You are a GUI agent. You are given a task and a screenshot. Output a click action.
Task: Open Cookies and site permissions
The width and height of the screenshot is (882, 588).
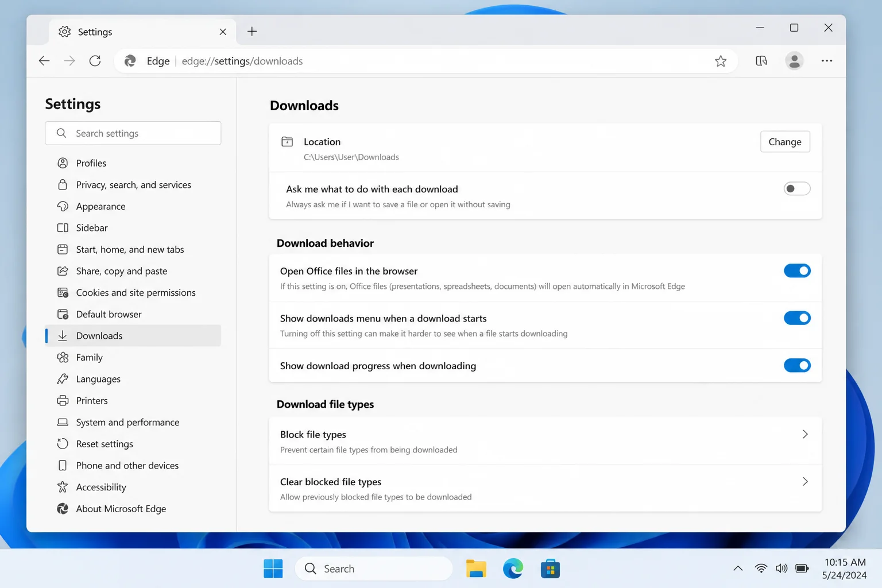click(x=133, y=292)
